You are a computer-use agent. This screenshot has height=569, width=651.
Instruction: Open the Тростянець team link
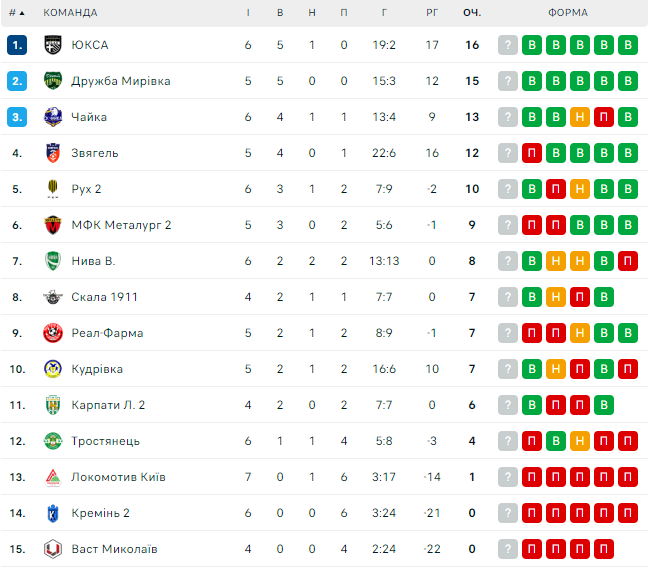coord(105,441)
